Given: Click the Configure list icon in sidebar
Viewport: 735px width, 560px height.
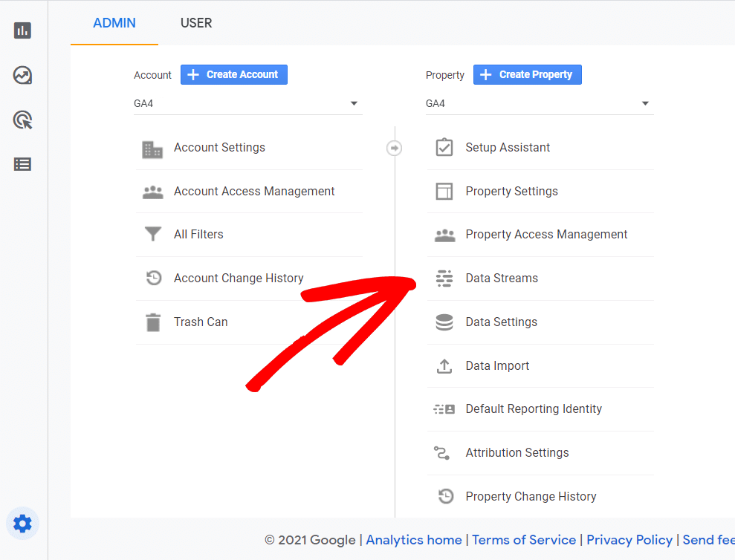Looking at the screenshot, I should click(x=22, y=164).
